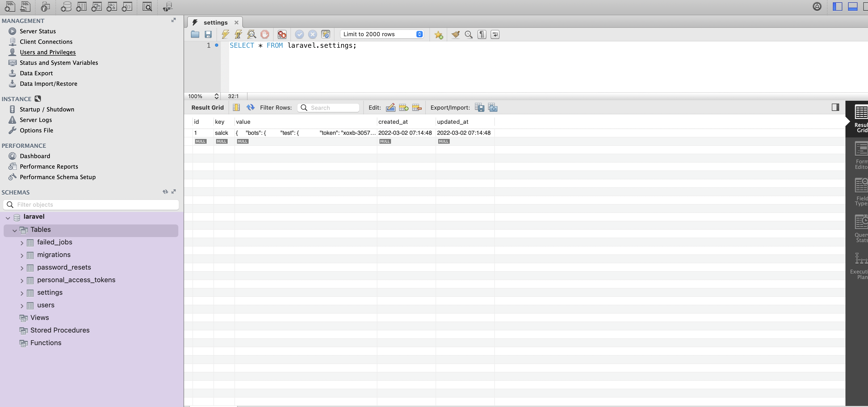868x407 pixels.
Task: Open Users and Privileges
Action: click(x=47, y=52)
